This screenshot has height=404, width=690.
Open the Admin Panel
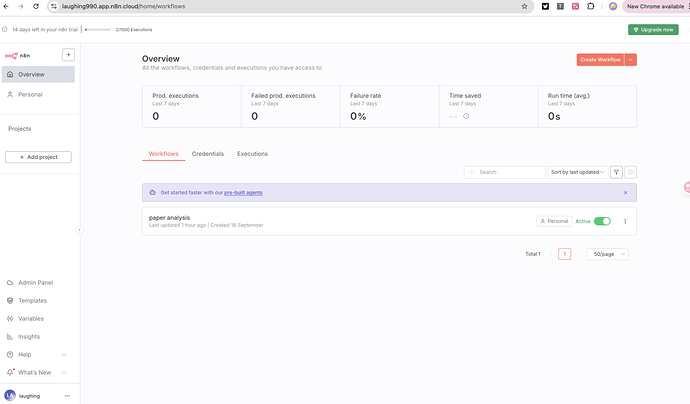(35, 282)
